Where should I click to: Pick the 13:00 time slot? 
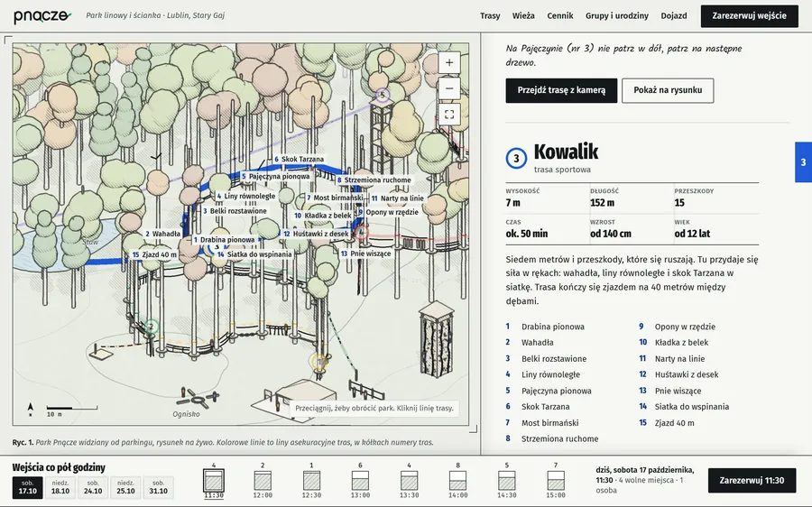(360, 481)
